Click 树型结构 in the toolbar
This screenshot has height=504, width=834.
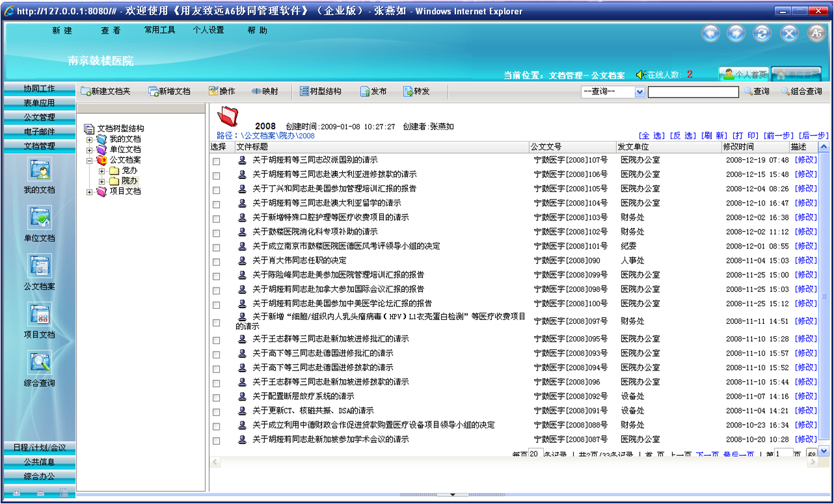[320, 92]
